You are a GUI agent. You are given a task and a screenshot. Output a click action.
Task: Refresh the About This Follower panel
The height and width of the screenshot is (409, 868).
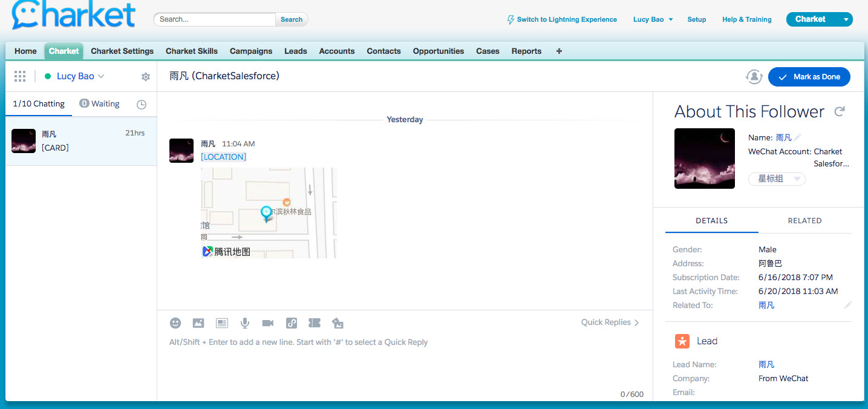tap(840, 111)
